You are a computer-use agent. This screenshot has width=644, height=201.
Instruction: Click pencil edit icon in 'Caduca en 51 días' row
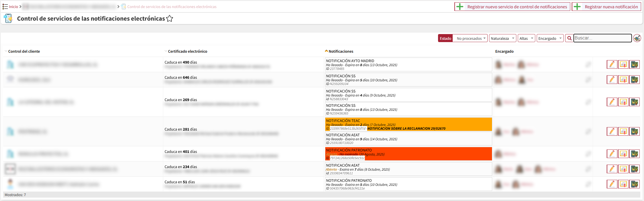click(612, 184)
